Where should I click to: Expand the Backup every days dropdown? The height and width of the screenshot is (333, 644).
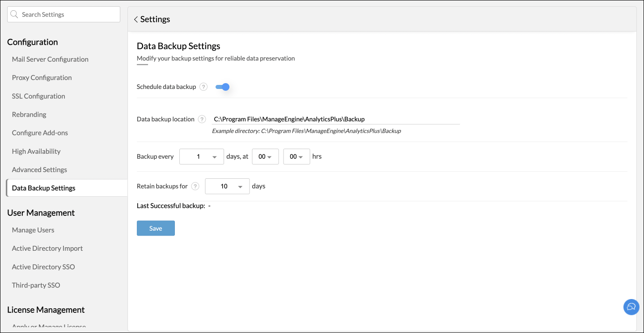pos(202,157)
